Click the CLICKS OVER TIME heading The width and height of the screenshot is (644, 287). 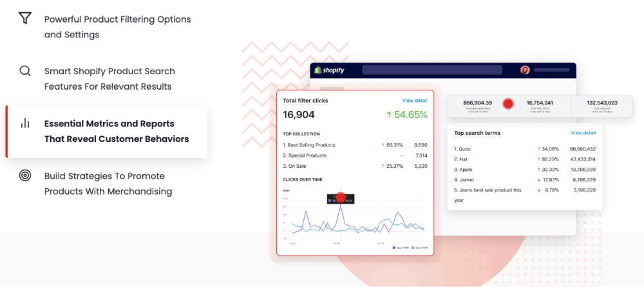click(x=302, y=180)
